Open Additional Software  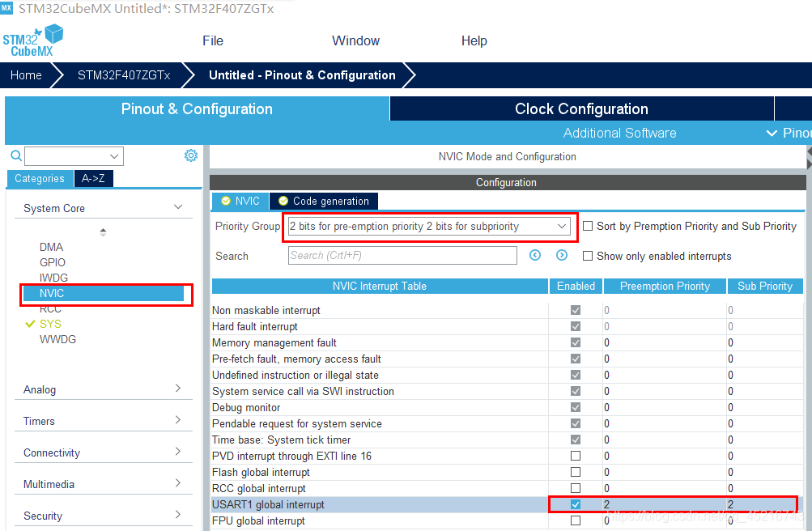coord(619,133)
